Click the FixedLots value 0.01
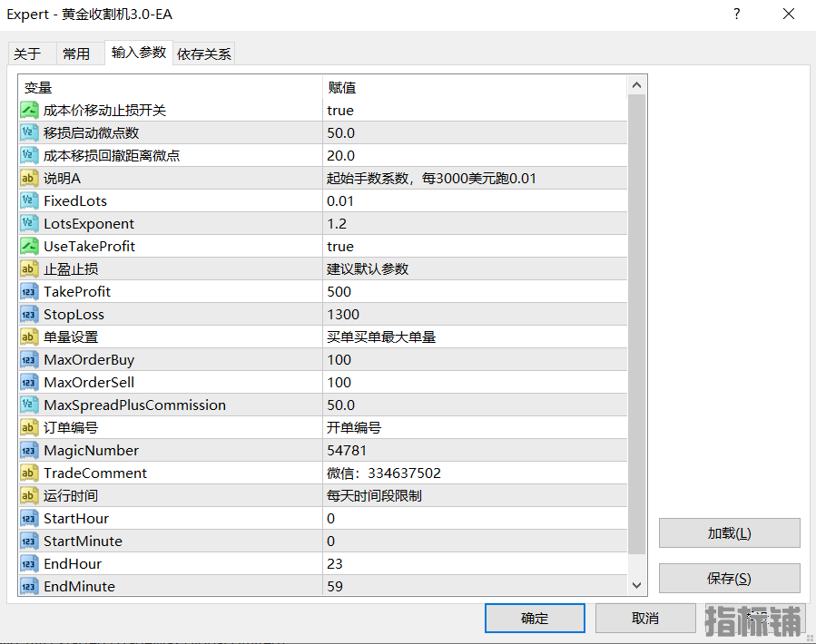816x644 pixels. (x=340, y=200)
